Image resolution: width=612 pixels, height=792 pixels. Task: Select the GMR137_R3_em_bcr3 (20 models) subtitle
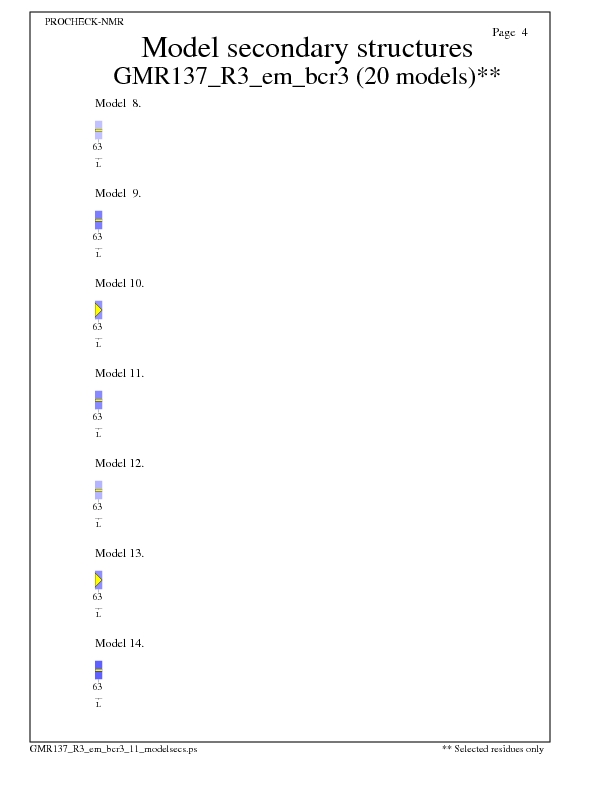(308, 77)
